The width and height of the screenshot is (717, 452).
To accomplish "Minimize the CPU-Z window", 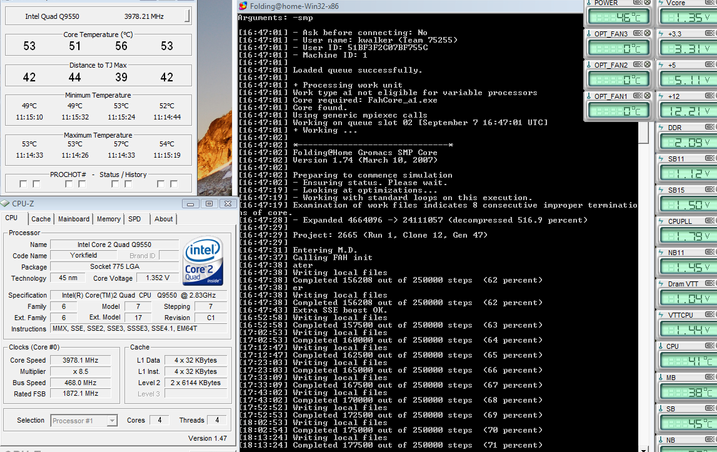I will [191, 204].
